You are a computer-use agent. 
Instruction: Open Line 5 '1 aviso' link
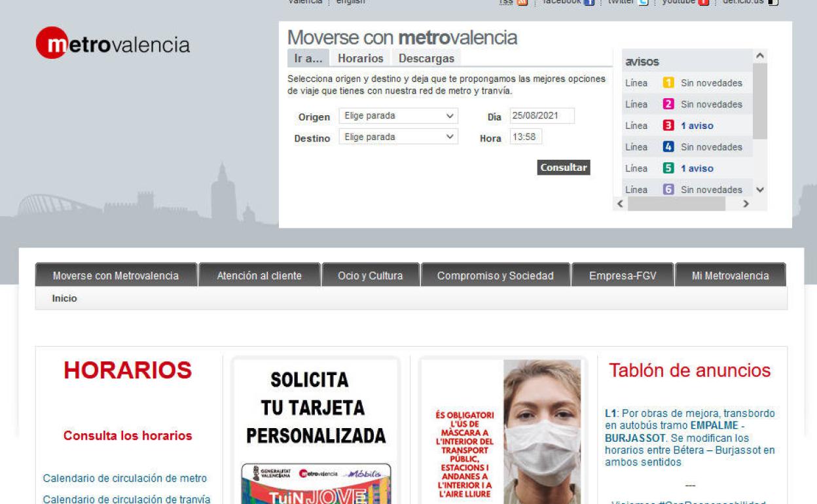click(697, 168)
